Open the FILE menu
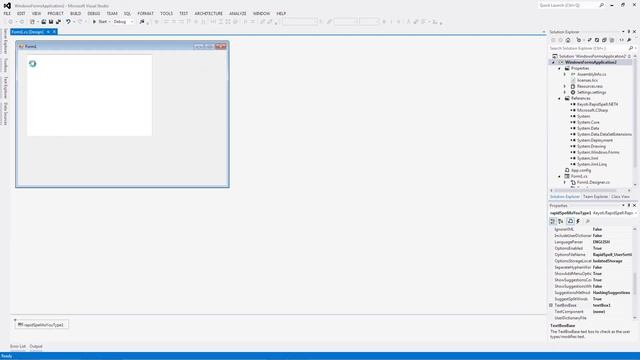 point(7,13)
